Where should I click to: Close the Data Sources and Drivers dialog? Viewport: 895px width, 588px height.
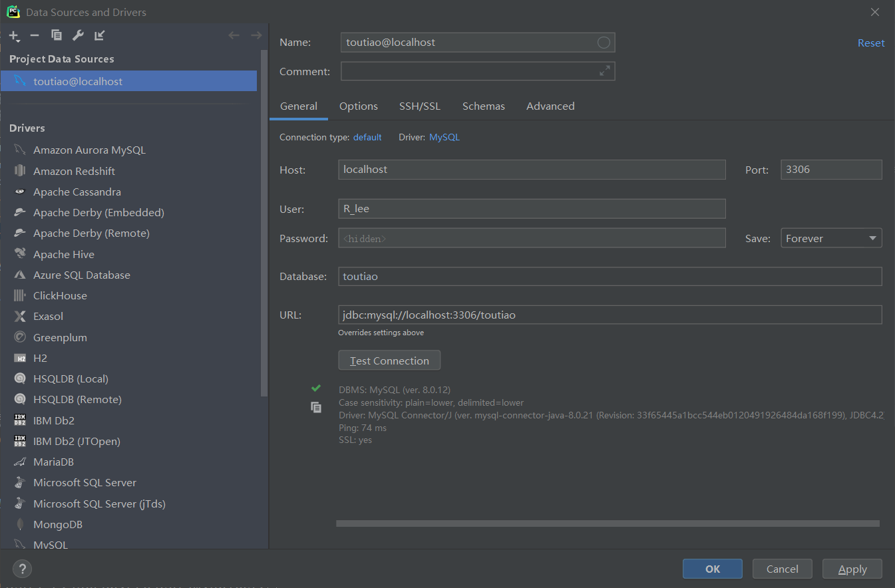coord(874,12)
